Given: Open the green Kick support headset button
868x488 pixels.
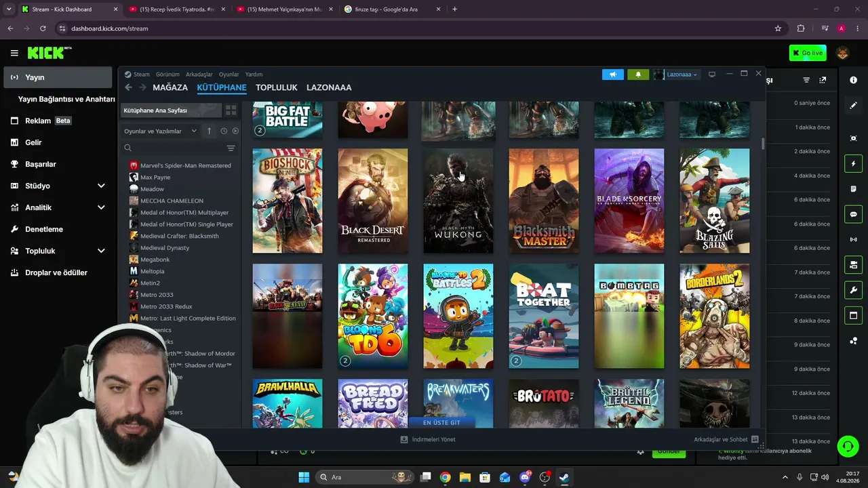Looking at the screenshot, I should pos(848,445).
